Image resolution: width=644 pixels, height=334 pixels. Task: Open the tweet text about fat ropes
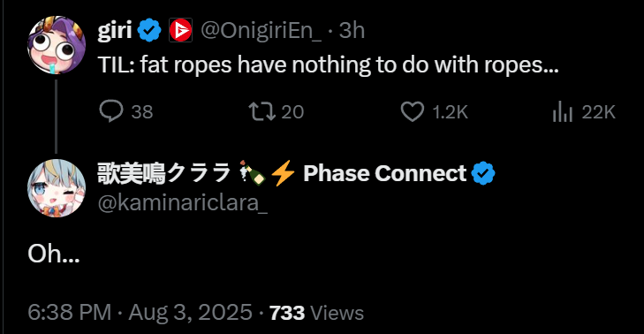point(328,65)
